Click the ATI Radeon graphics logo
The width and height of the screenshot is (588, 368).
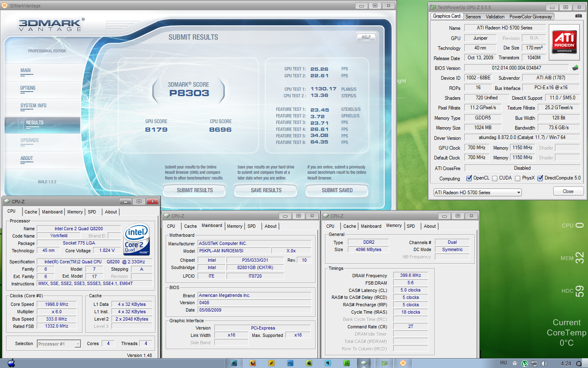[x=564, y=42]
